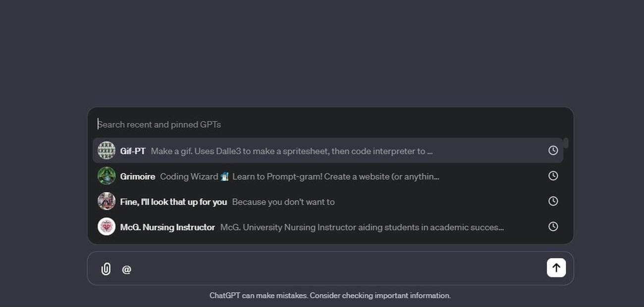
Task: Click the paperclip attach file icon
Action: point(106,269)
